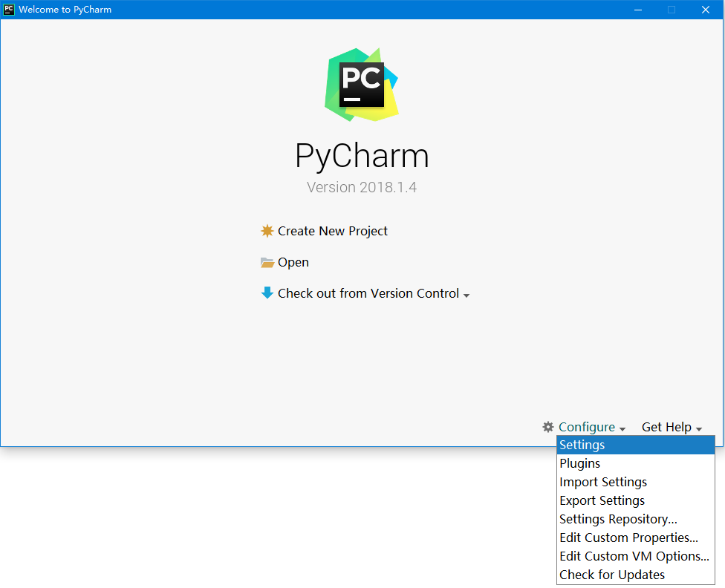
Task: Choose Settings from the Configure menu
Action: [x=636, y=445]
